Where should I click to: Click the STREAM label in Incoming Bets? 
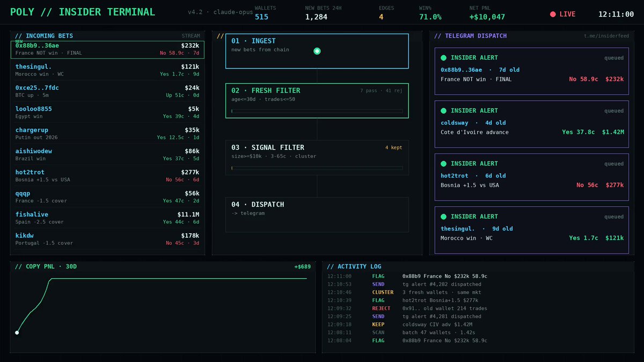191,36
